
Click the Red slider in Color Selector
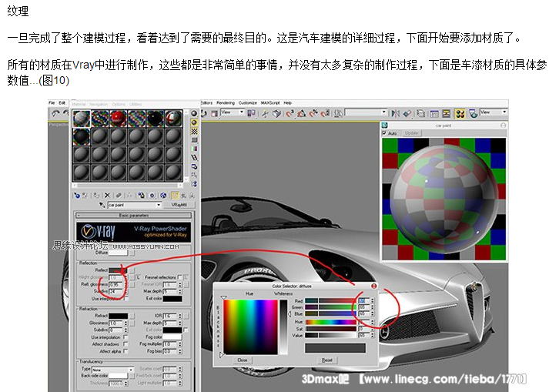[x=330, y=301]
